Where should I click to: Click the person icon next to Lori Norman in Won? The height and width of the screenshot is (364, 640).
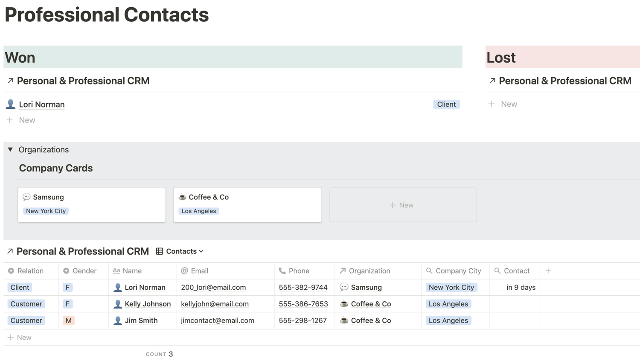click(x=11, y=104)
